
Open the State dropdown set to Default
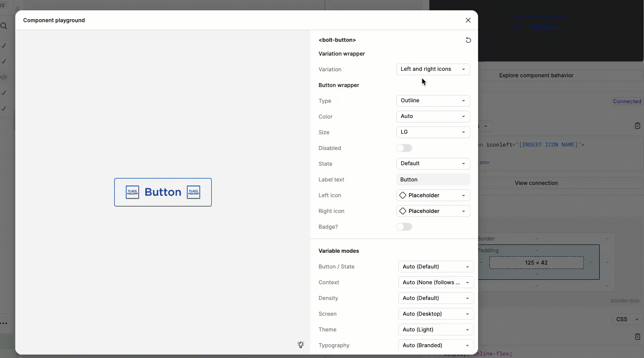coord(433,164)
